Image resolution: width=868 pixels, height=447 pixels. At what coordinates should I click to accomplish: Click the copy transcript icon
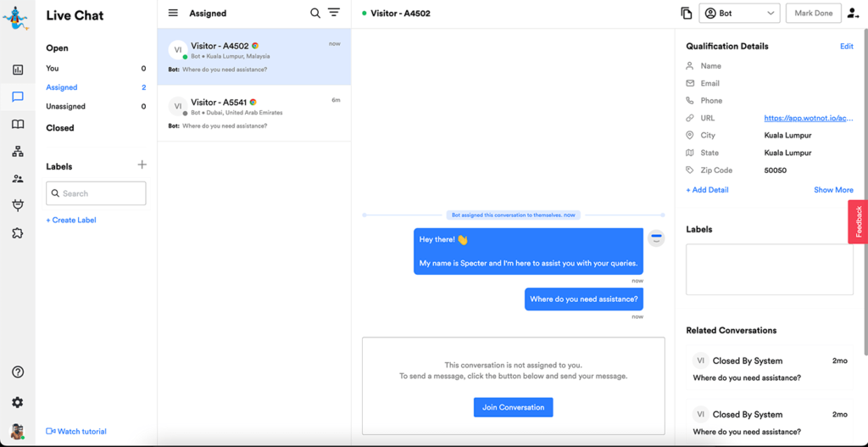click(686, 14)
